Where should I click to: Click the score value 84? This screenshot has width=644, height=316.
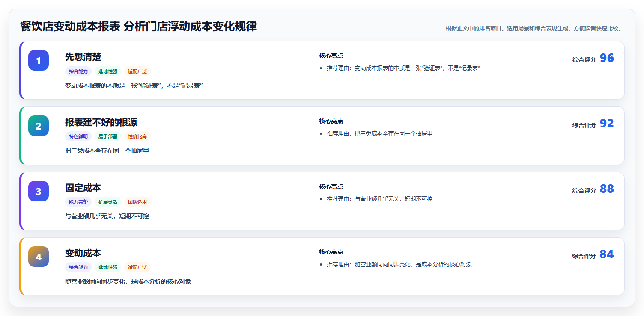click(607, 254)
